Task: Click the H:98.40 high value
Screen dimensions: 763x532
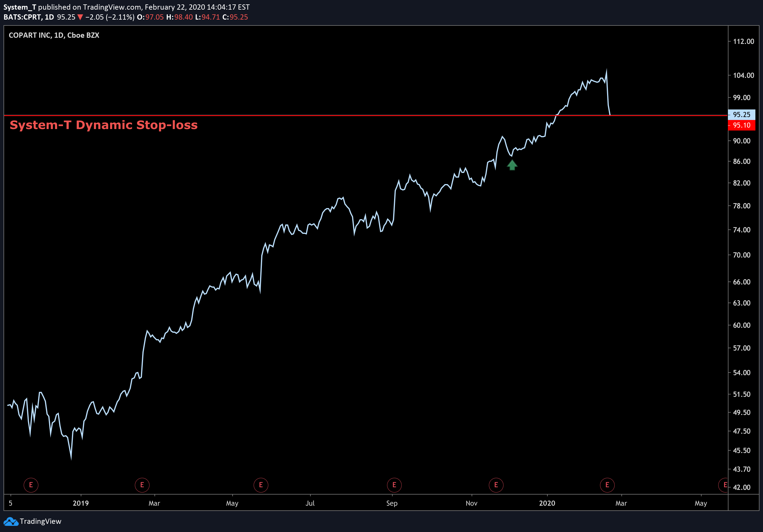Action: pos(179,17)
